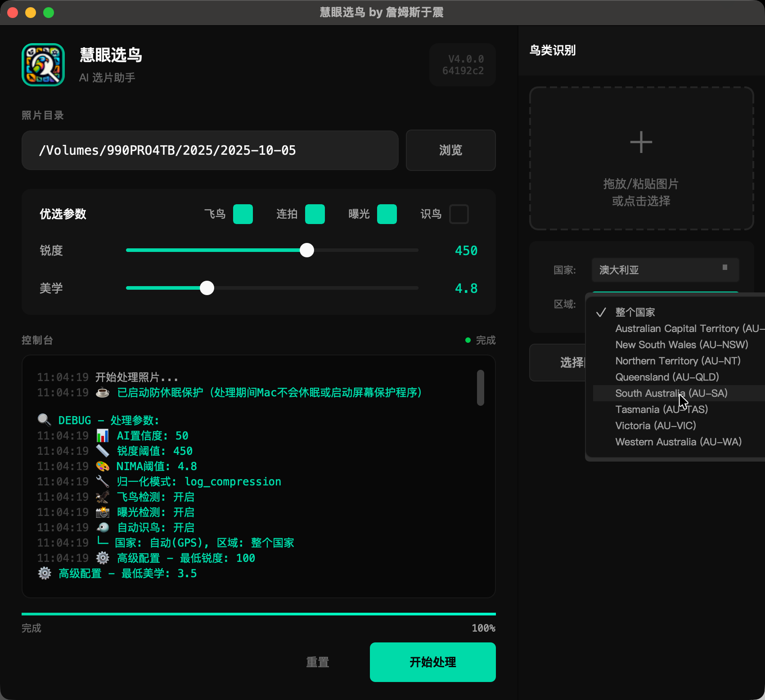This screenshot has height=700, width=765.
Task: Disable the 飞鸟 checkbox
Action: point(243,214)
